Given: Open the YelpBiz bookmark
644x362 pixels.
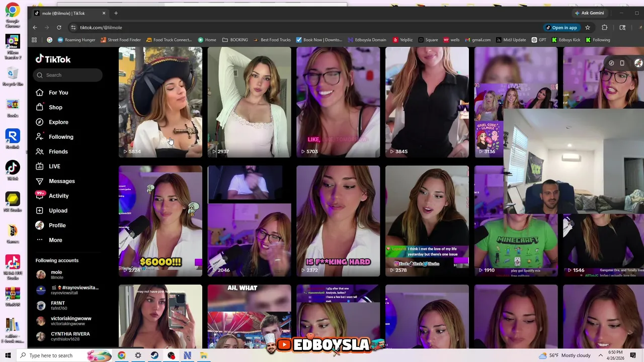Looking at the screenshot, I should click(402, 40).
